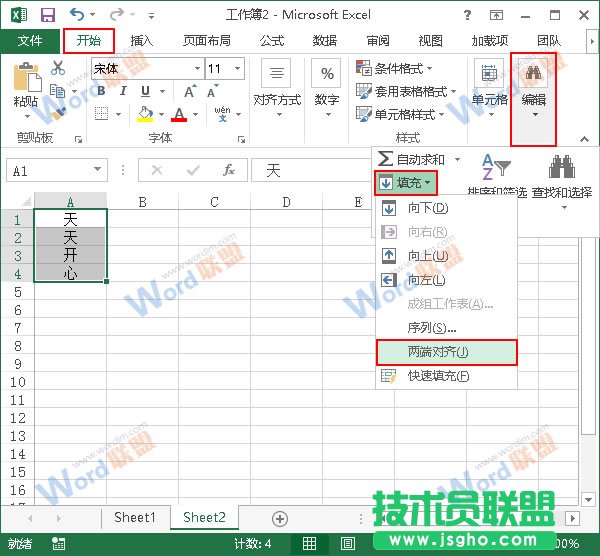The image size is (600, 556).
Task: Decrease font size with the small A
Action: (x=212, y=91)
